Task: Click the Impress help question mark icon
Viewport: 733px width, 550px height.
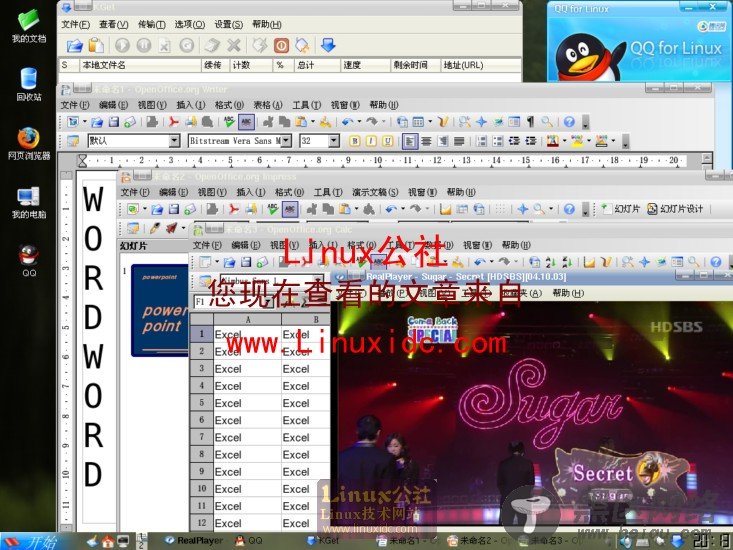Action: (x=569, y=209)
